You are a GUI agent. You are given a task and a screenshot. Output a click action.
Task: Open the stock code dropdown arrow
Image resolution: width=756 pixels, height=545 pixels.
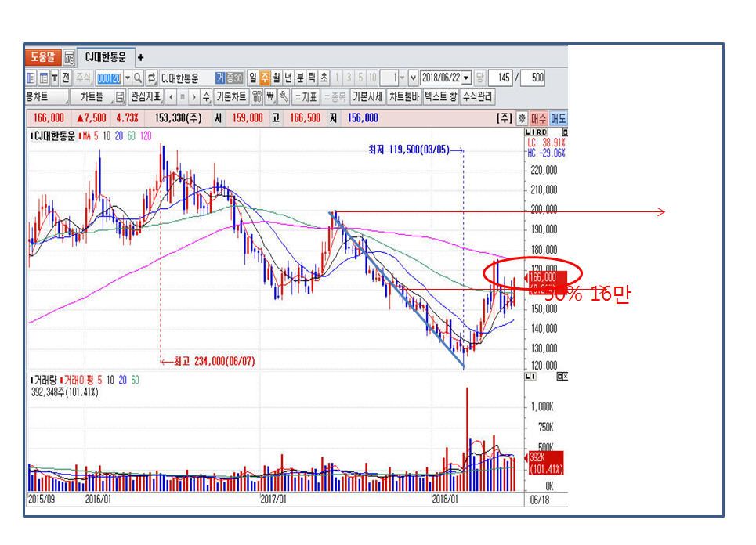point(128,78)
